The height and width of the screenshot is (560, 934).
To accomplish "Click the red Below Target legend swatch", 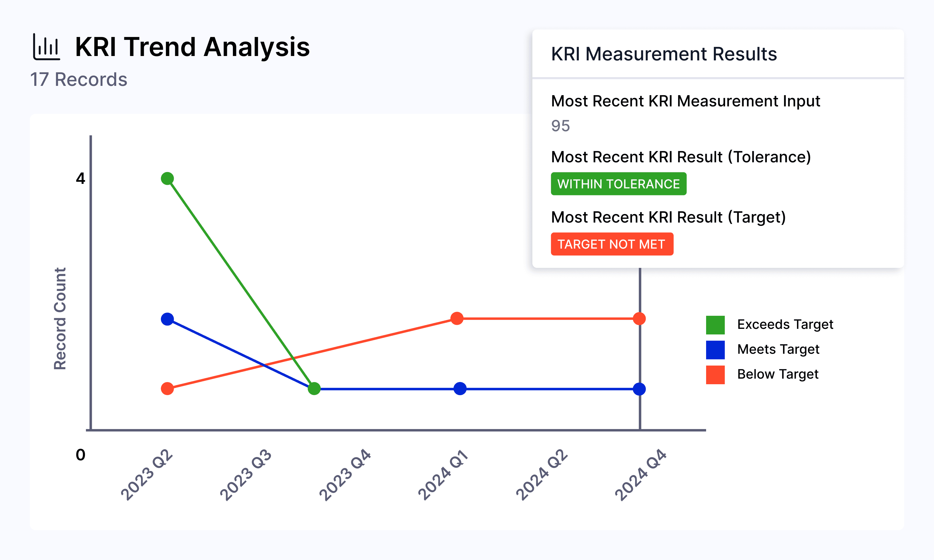I will click(x=715, y=375).
